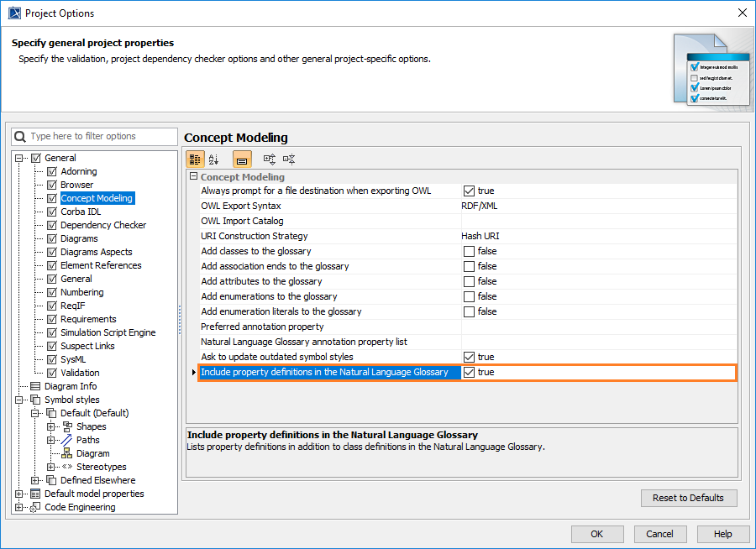This screenshot has height=549, width=756.
Task: Switch to categorized view of options
Action: click(x=195, y=159)
